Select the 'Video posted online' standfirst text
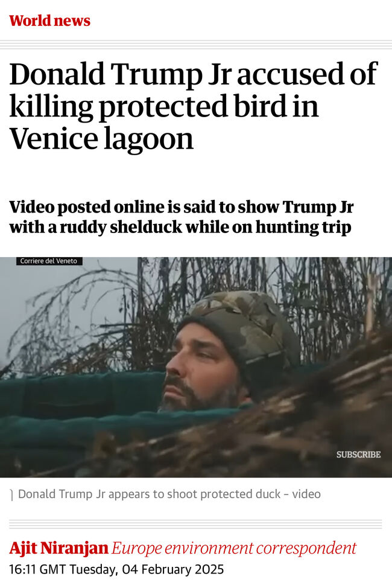 181,217
